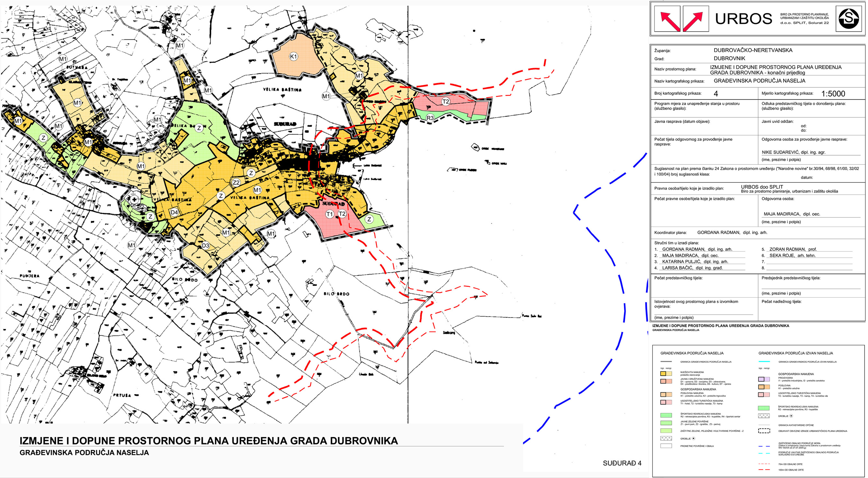Click the dashed rectangle Obuhvat legend symbol
Image resolution: width=868 pixels, height=478 pixels.
tap(764, 431)
